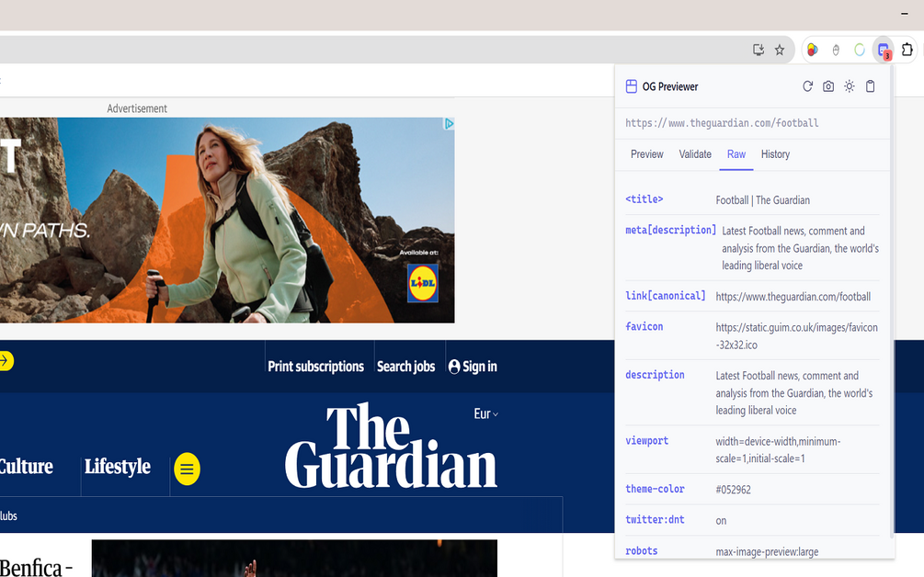Click the link[canonical] key label
The width and height of the screenshot is (924, 577).
(666, 296)
